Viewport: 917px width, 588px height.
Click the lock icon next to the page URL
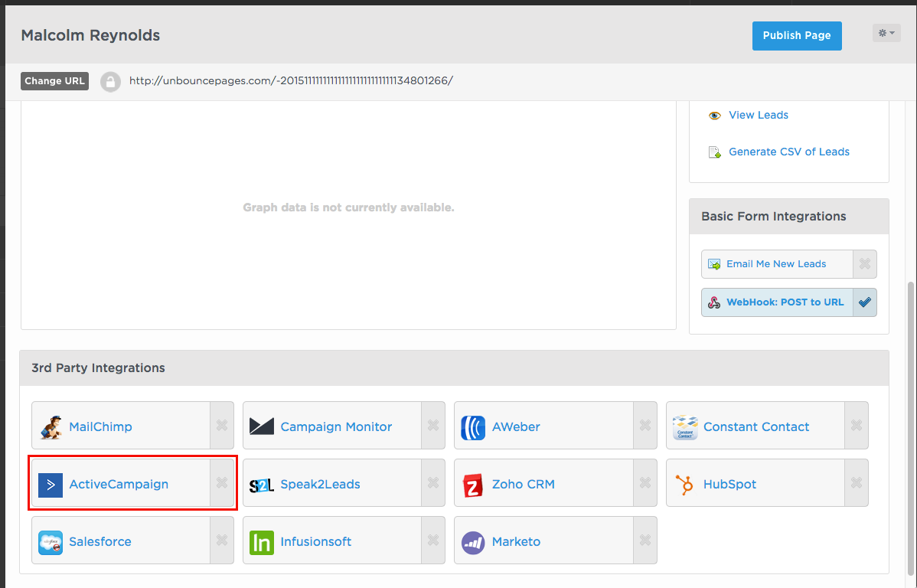click(x=110, y=81)
